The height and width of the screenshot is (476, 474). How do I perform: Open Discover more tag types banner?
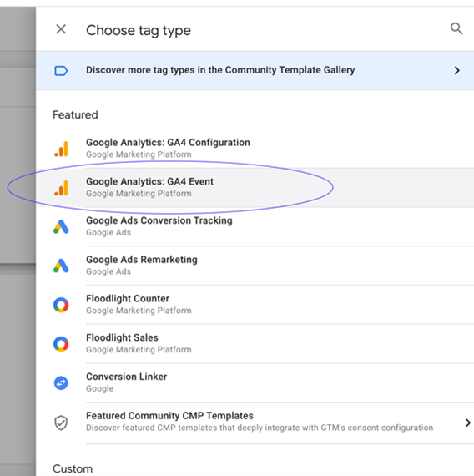(x=255, y=70)
